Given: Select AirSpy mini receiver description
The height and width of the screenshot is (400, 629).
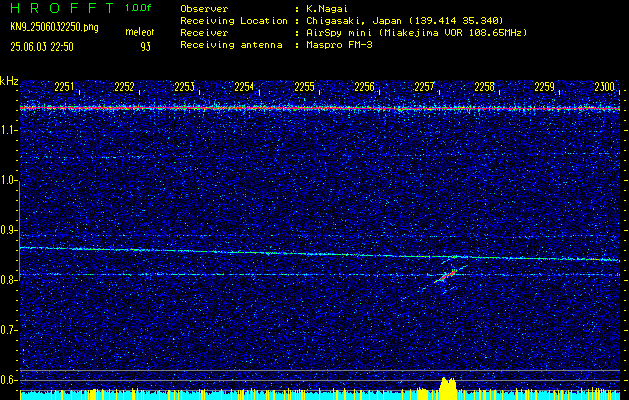Looking at the screenshot, I should coord(416,33).
